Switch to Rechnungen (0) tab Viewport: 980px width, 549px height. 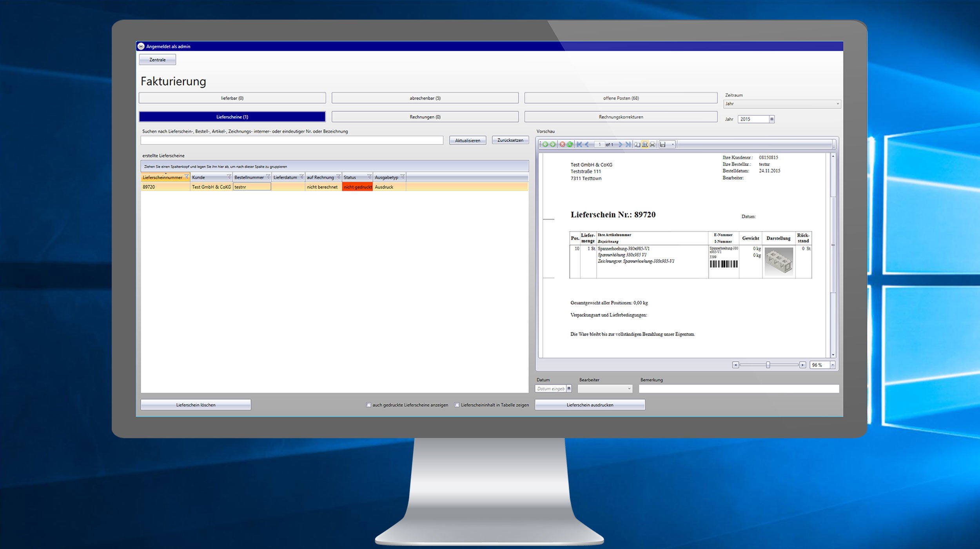tap(425, 117)
